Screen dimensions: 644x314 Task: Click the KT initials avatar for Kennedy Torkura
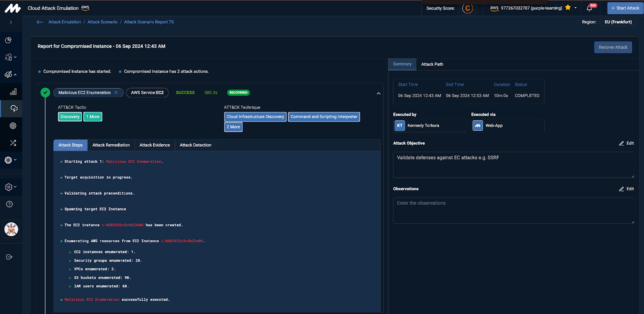tap(400, 126)
